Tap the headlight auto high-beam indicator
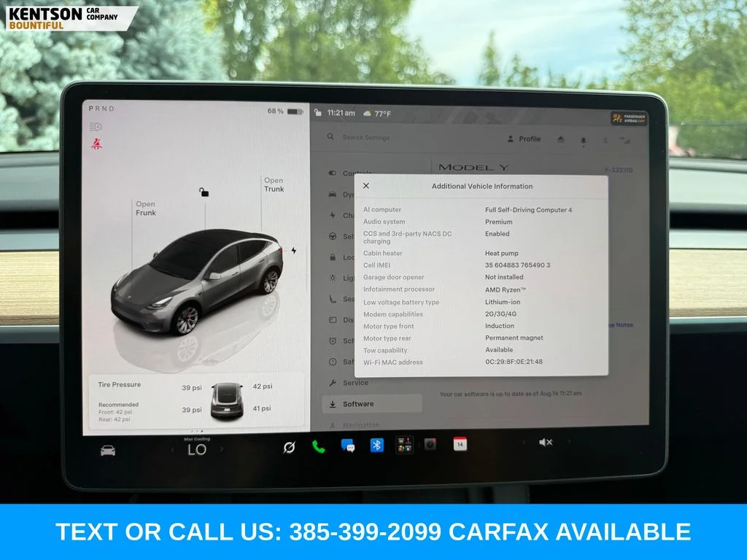 (x=96, y=127)
